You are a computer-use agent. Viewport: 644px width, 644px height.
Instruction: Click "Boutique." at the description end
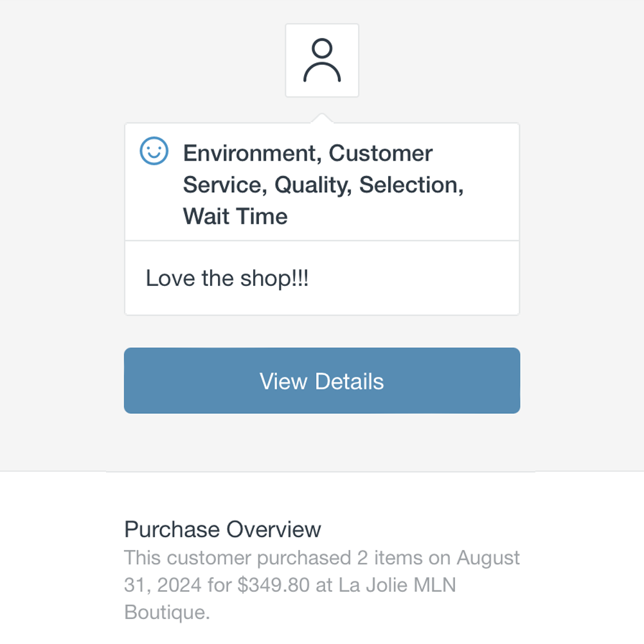tap(167, 613)
